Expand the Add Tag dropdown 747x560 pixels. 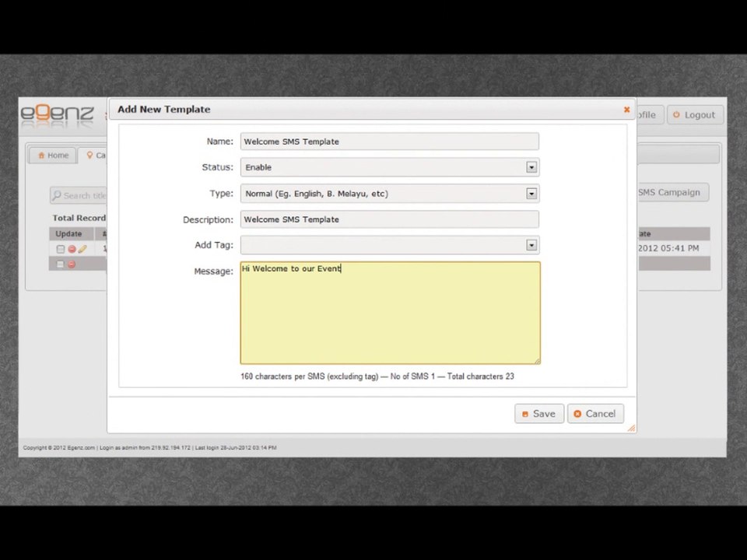pyautogui.click(x=531, y=245)
